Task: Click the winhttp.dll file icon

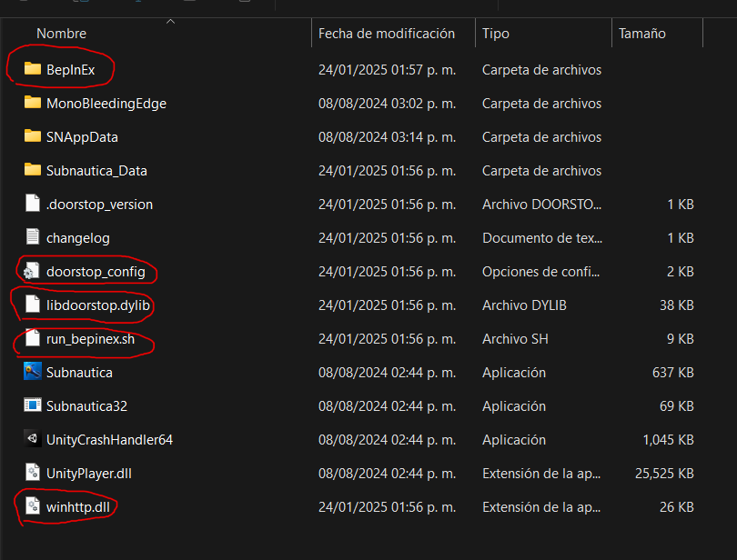Action: point(33,506)
